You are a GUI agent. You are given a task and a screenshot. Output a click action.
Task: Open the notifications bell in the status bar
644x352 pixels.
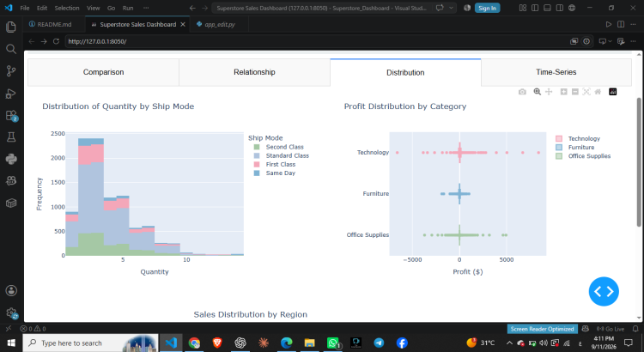635,329
